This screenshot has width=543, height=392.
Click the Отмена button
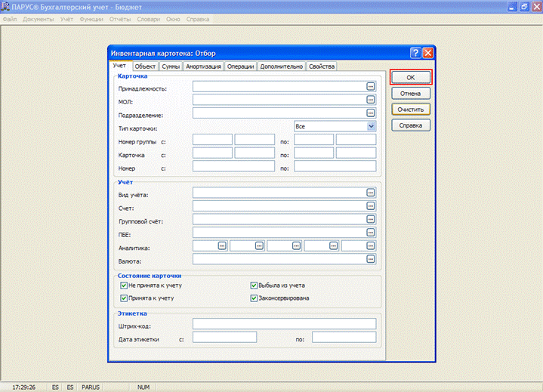[x=411, y=94]
